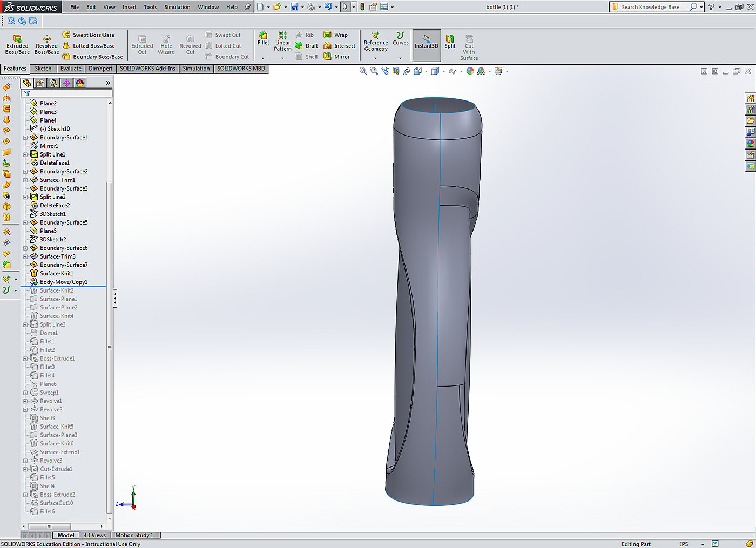Expand the Split Line1 feature node
This screenshot has height=548, width=756.
click(x=25, y=154)
